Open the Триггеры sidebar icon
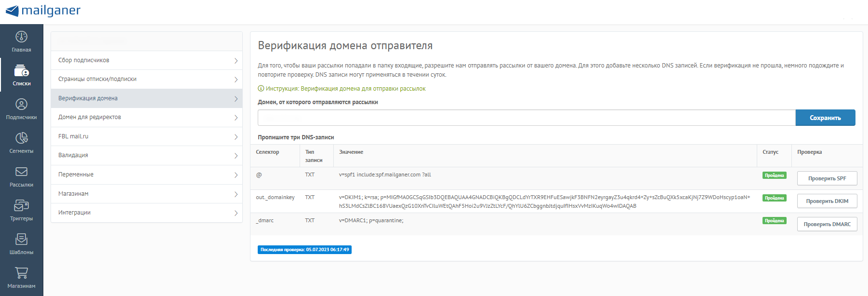The image size is (868, 296). pos(21,205)
